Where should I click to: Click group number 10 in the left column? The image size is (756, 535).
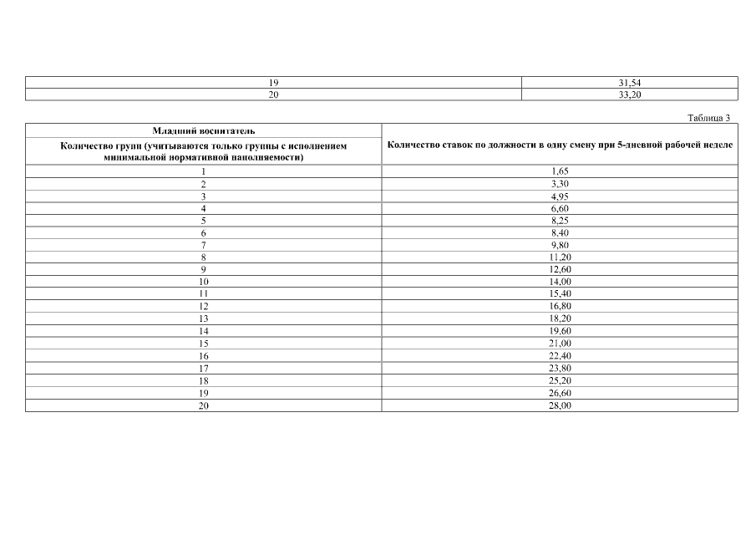tap(204, 282)
